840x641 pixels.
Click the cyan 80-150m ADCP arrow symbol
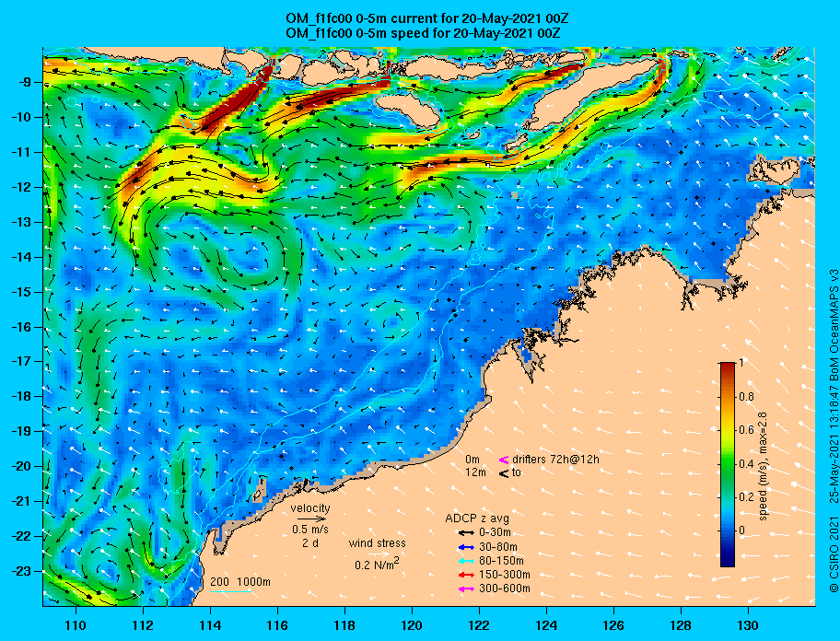[466, 561]
